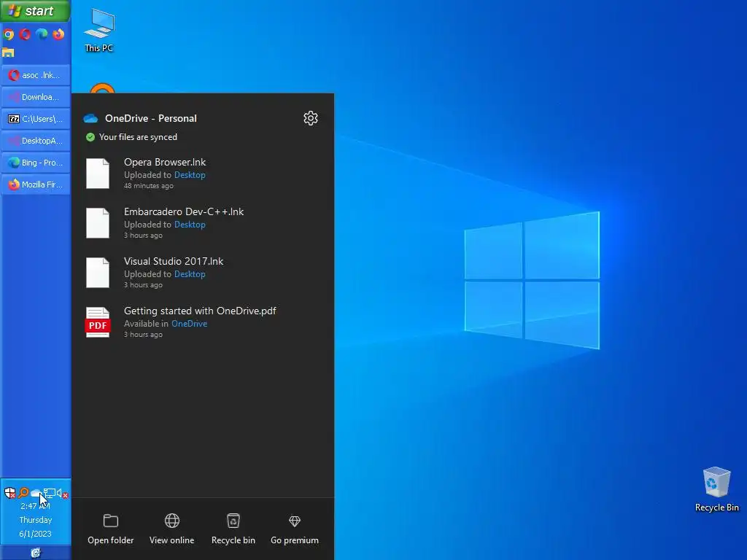Click orange magnifier tray icon
This screenshot has height=560, width=747.
(23, 493)
